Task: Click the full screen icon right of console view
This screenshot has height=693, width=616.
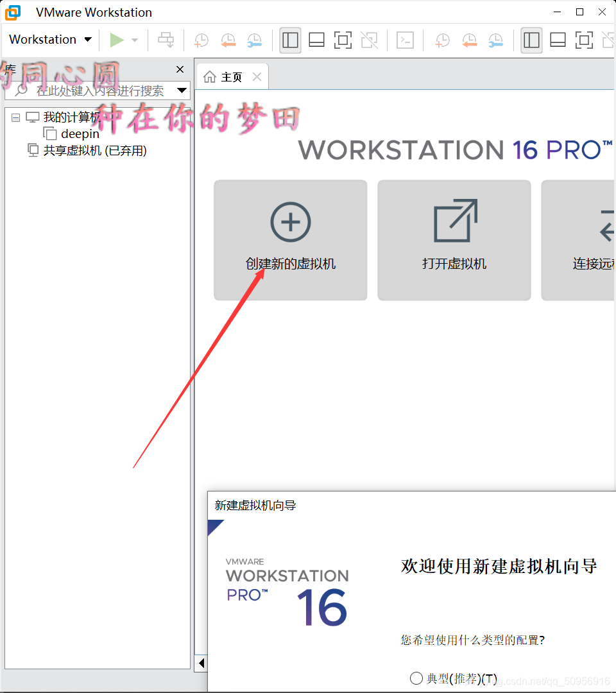Action: [x=584, y=40]
